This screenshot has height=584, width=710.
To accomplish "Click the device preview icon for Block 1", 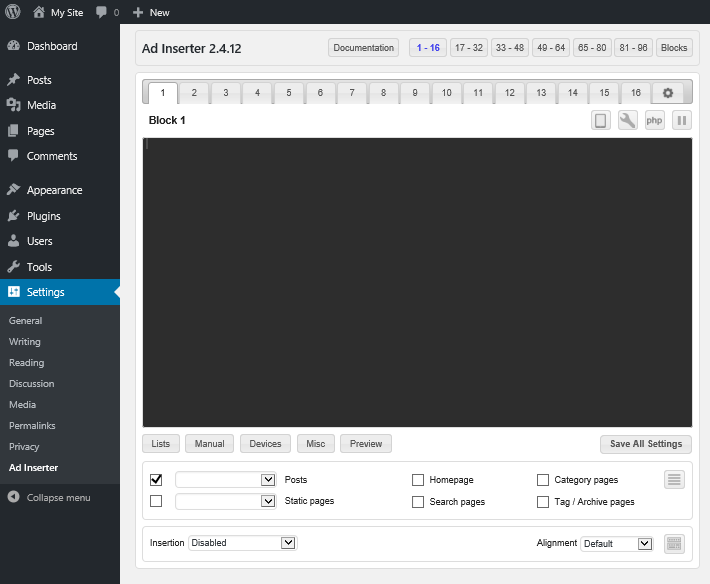I will pyautogui.click(x=601, y=121).
